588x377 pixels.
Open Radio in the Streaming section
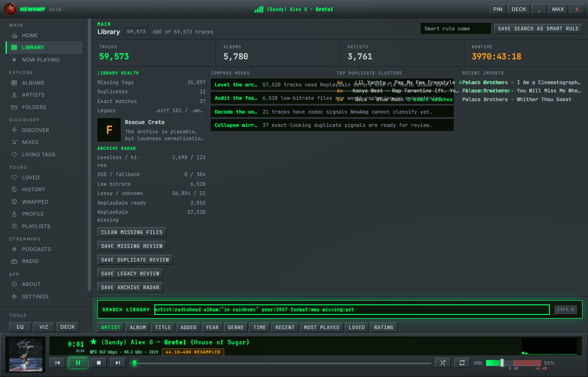pyautogui.click(x=44, y=261)
